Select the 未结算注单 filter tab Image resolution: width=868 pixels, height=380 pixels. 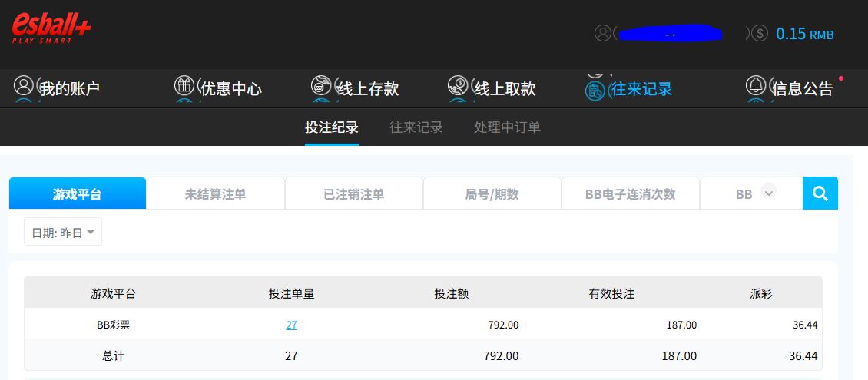point(215,193)
